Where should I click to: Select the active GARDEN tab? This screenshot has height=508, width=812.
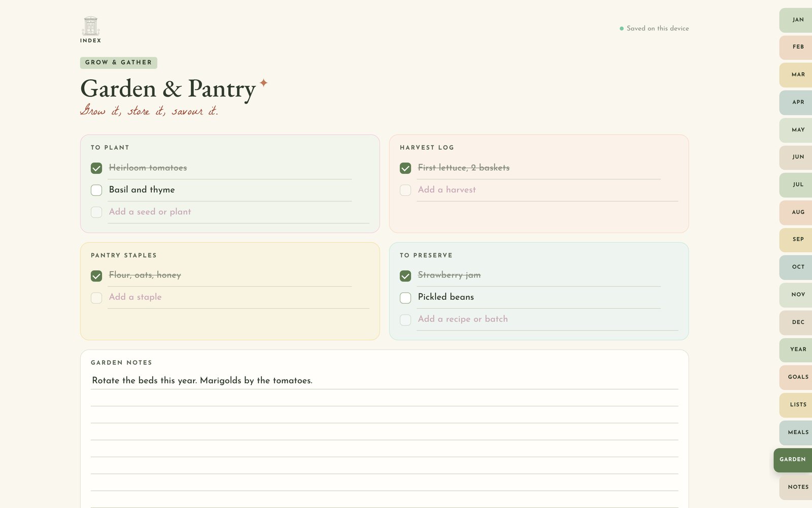(x=793, y=460)
